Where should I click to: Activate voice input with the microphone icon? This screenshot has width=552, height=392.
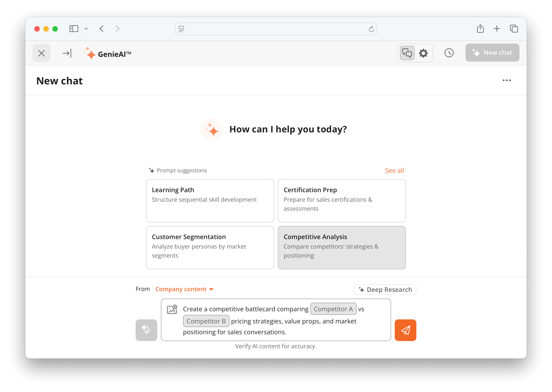click(146, 330)
